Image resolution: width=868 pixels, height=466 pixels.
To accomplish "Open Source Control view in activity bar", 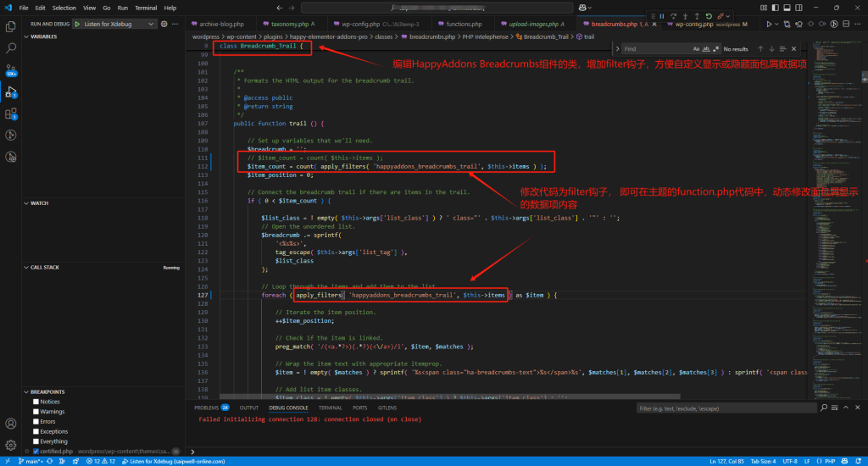I will (x=10, y=70).
